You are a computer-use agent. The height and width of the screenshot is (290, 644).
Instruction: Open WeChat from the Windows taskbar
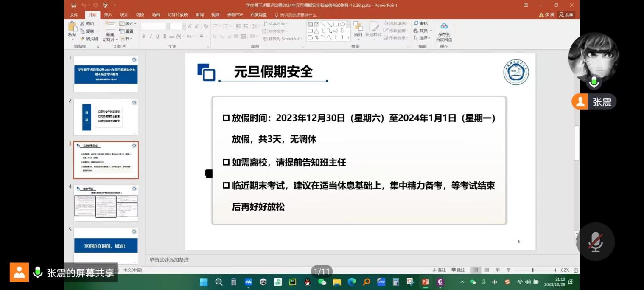322,282
